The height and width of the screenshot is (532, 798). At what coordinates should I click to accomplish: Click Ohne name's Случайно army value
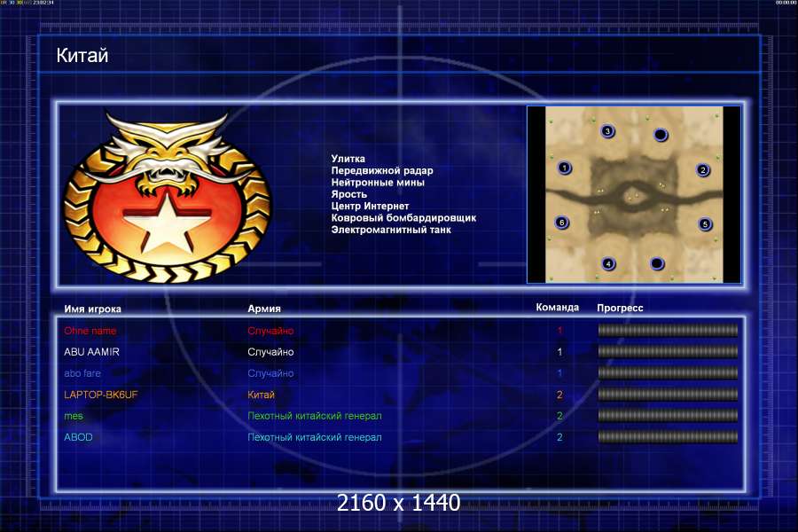click(x=270, y=331)
